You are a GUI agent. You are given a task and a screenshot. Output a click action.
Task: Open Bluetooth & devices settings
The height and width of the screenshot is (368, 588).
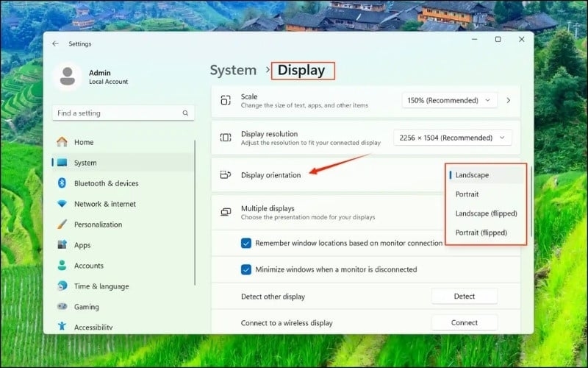[x=106, y=183]
